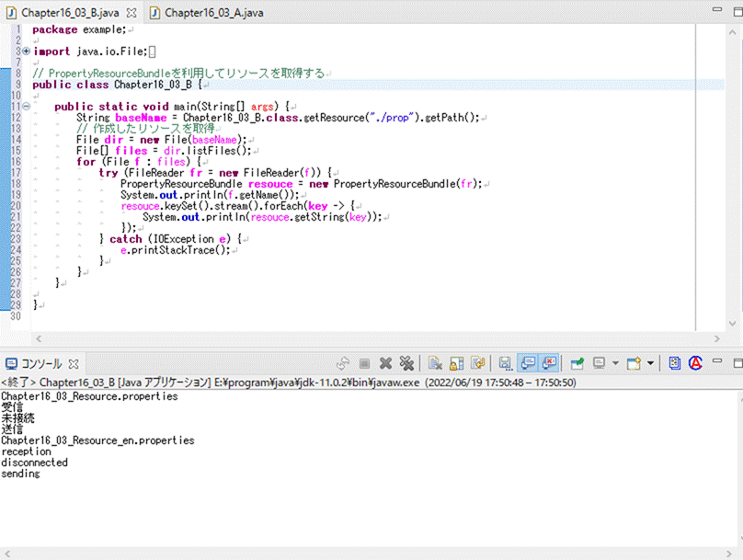
Task: Click the editor horizontal scroll left arrow
Action: pos(39,338)
